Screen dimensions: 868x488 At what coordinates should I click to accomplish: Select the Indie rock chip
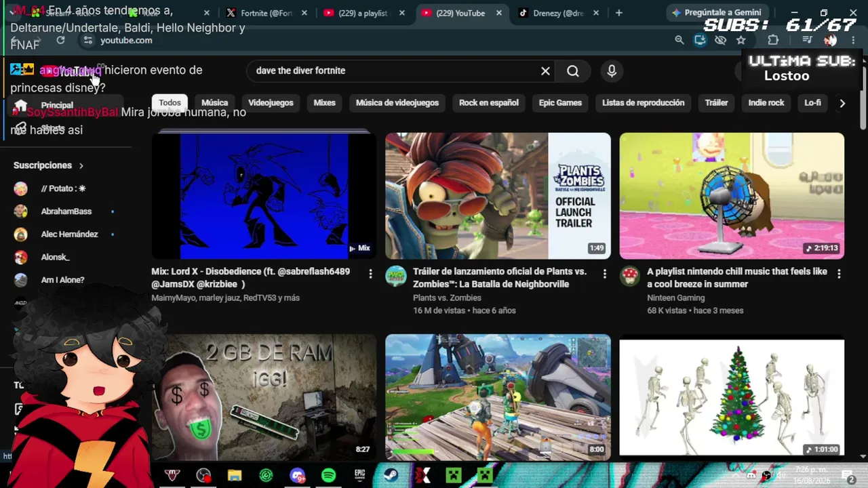coord(766,103)
